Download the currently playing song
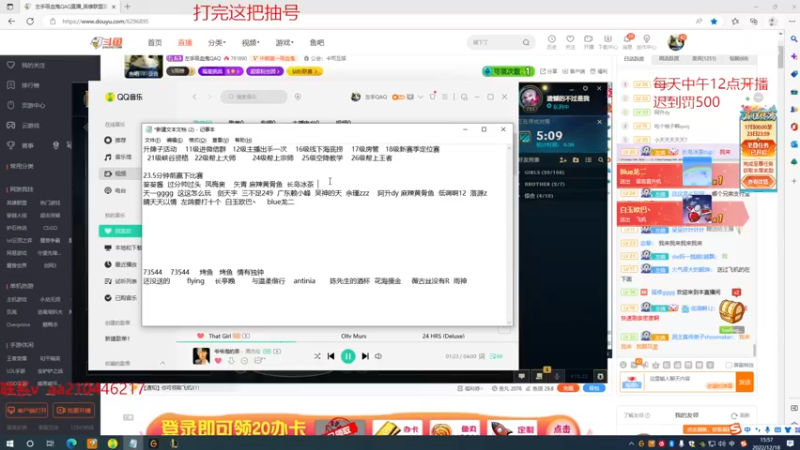Viewport: 800px width, 450px height. pyautogui.click(x=231, y=361)
